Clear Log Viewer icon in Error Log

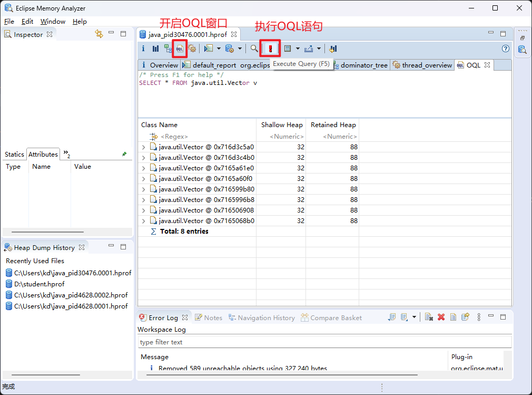tap(429, 317)
